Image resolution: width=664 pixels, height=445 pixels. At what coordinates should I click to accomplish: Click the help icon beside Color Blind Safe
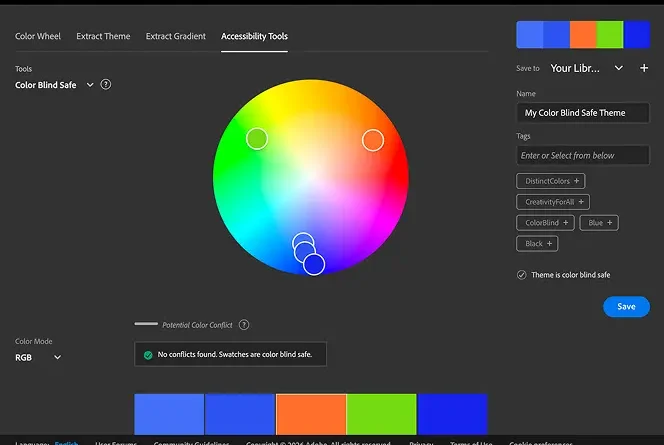point(106,85)
